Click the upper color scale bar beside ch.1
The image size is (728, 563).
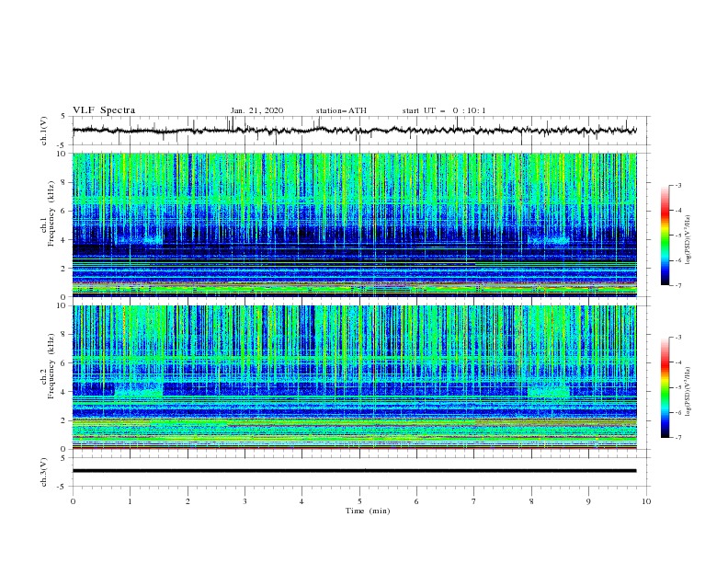click(665, 236)
